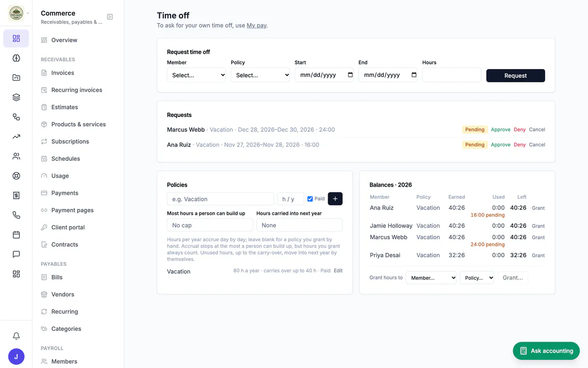Open the Ask accounting button
Image resolution: width=588 pixels, height=368 pixels.
tap(546, 351)
